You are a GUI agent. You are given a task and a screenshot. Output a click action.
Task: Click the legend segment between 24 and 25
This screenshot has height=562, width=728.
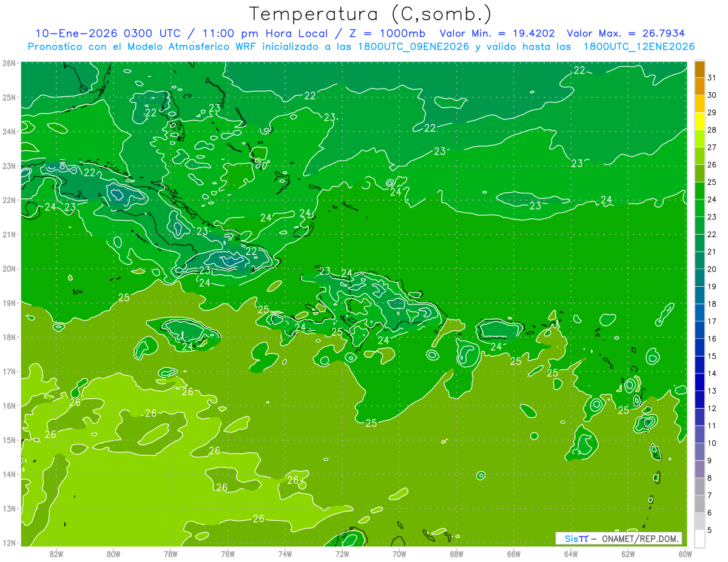[699, 191]
